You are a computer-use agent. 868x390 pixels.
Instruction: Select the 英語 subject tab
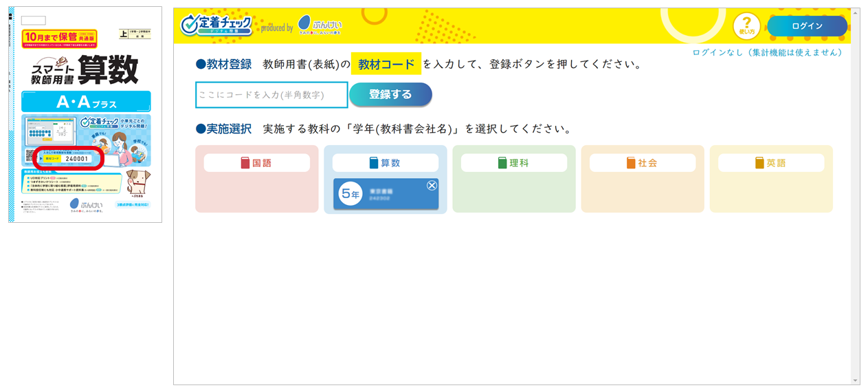tap(770, 163)
